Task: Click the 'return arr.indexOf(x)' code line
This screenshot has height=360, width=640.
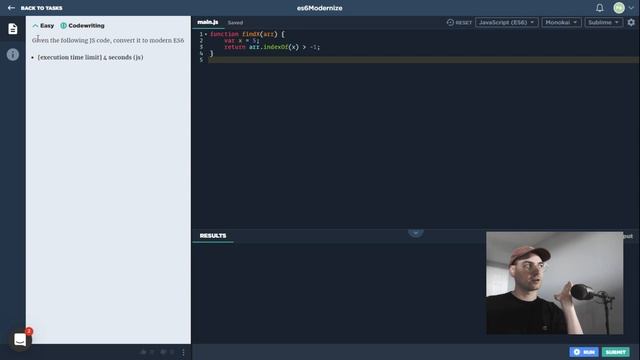Action: click(272, 47)
